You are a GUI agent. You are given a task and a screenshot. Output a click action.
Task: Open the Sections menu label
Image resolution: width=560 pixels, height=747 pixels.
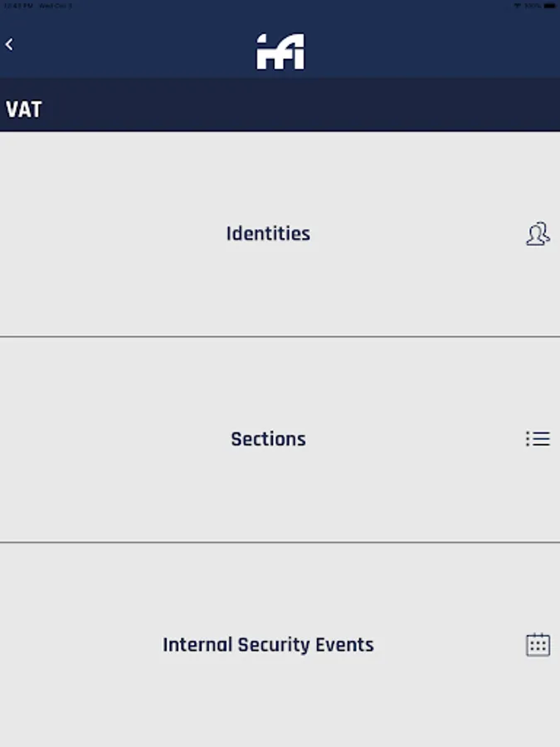(268, 439)
